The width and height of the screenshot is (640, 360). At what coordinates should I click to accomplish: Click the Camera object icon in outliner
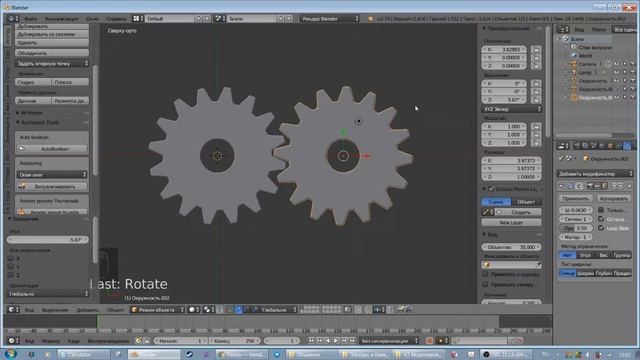pyautogui.click(x=574, y=64)
